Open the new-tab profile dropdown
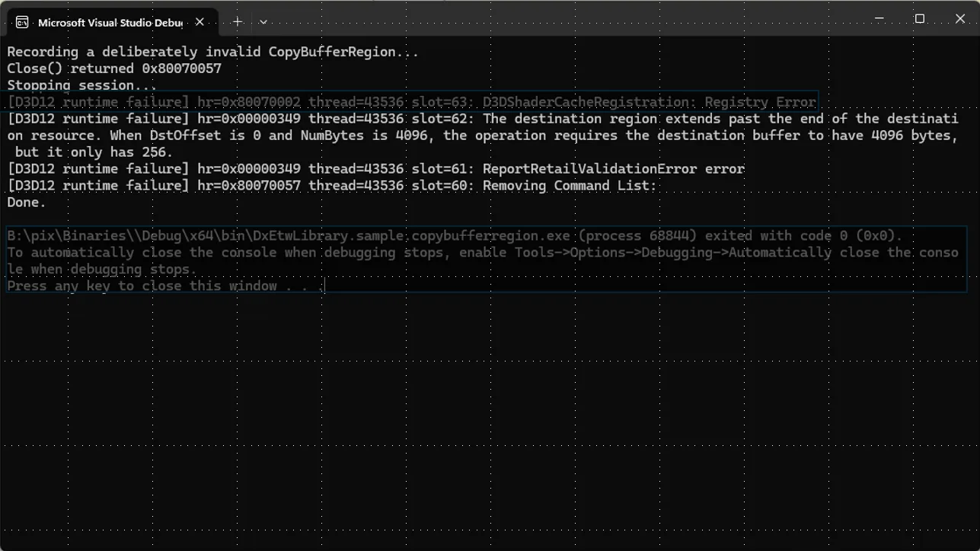Screen dimensions: 980x551 coord(263,22)
